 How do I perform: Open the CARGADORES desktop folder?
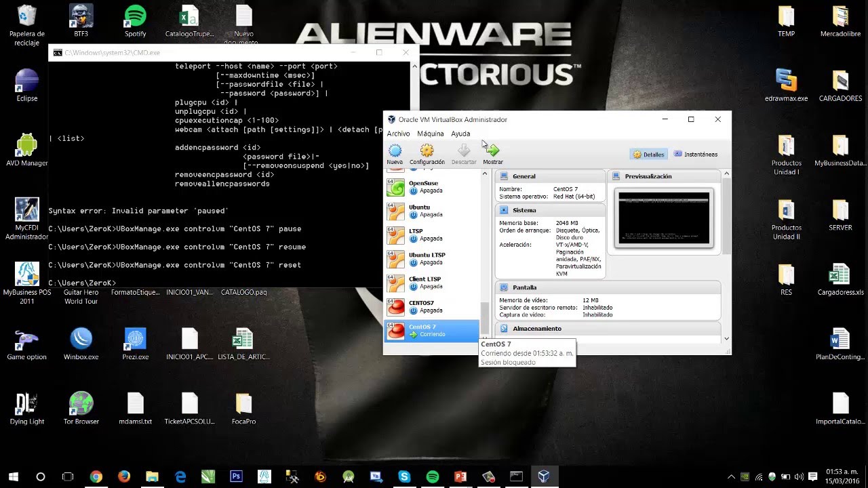[x=840, y=85]
